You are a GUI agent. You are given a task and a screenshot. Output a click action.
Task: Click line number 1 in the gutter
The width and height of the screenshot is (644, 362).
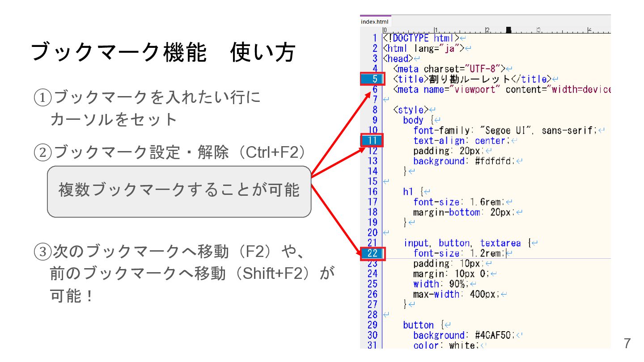(x=375, y=38)
